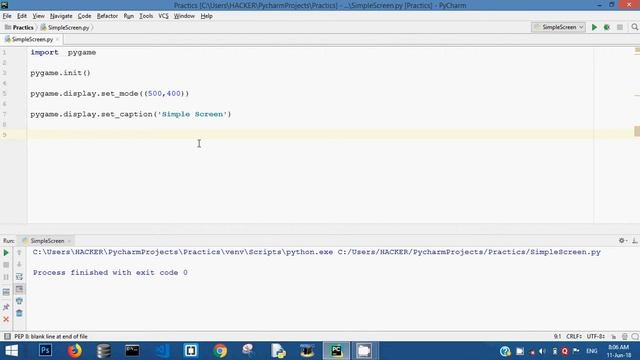Toggle tool window buttons icon in status bar
Viewport: 640px width, 360px height.
(x=7, y=336)
